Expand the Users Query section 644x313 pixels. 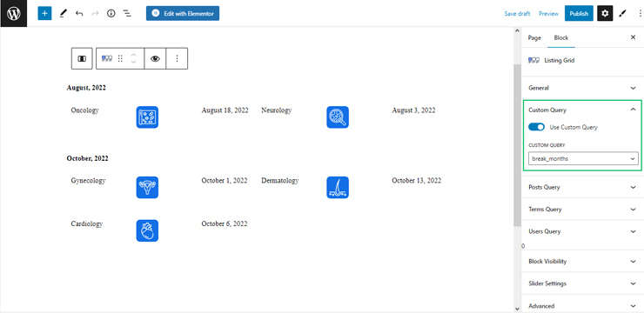[x=581, y=231]
